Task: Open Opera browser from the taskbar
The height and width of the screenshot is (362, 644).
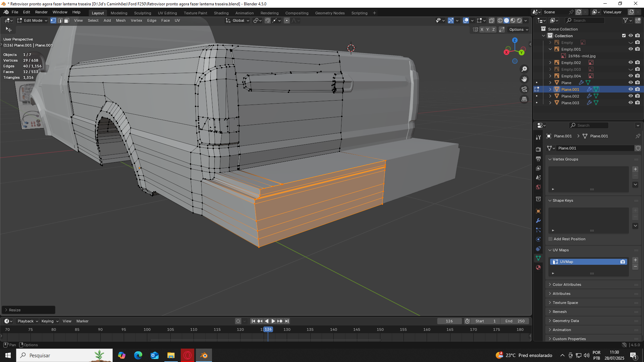Action: pos(187,355)
